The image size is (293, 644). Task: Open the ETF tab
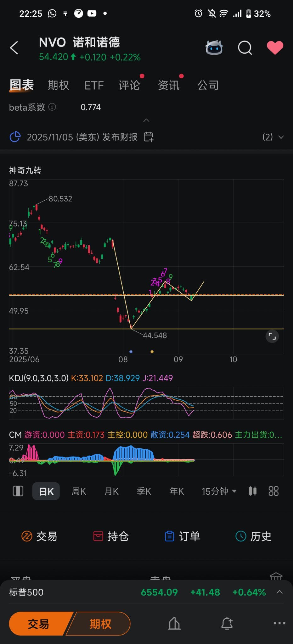[94, 85]
